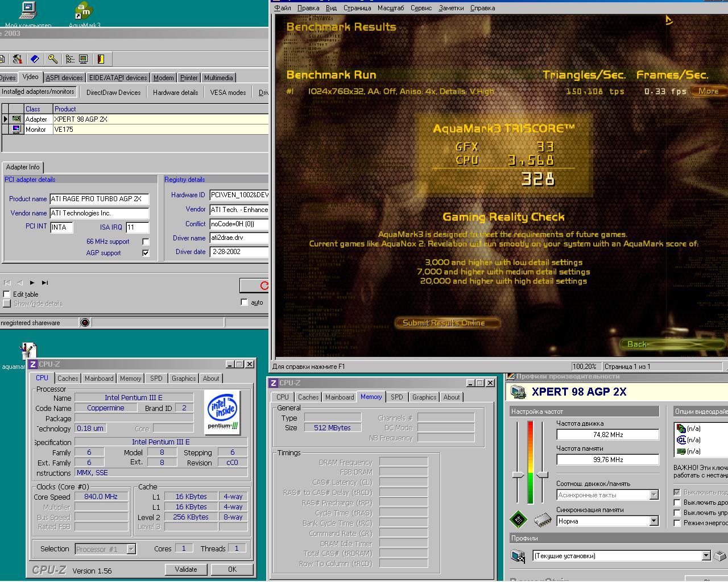This screenshot has height=582, width=728.
Task: Go to first record navigation arrow
Action: click(7, 282)
